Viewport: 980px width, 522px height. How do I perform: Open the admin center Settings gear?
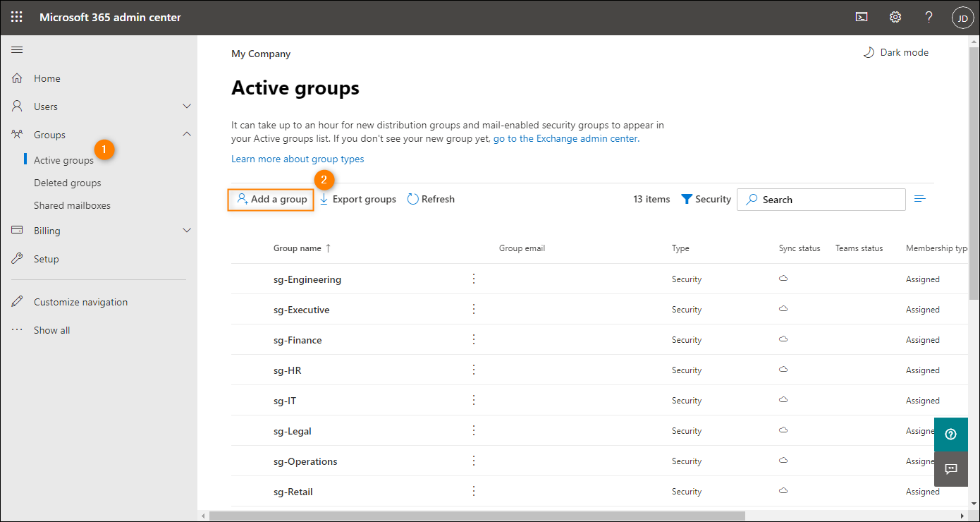pyautogui.click(x=895, y=16)
